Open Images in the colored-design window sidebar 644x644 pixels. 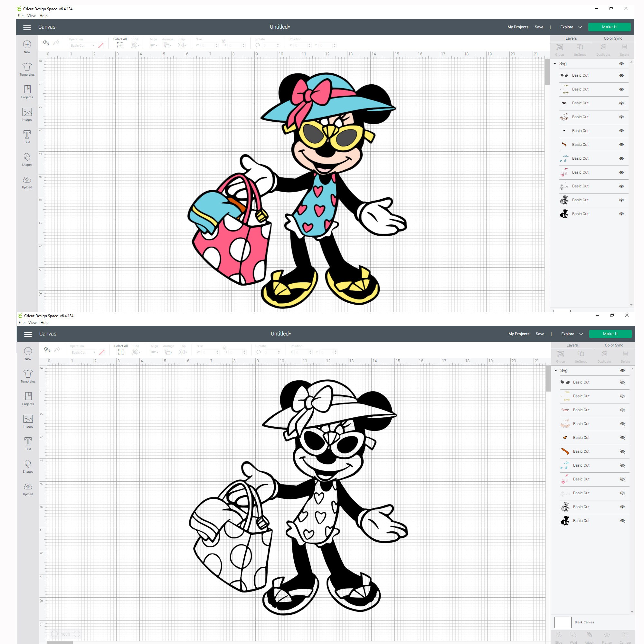pyautogui.click(x=27, y=114)
